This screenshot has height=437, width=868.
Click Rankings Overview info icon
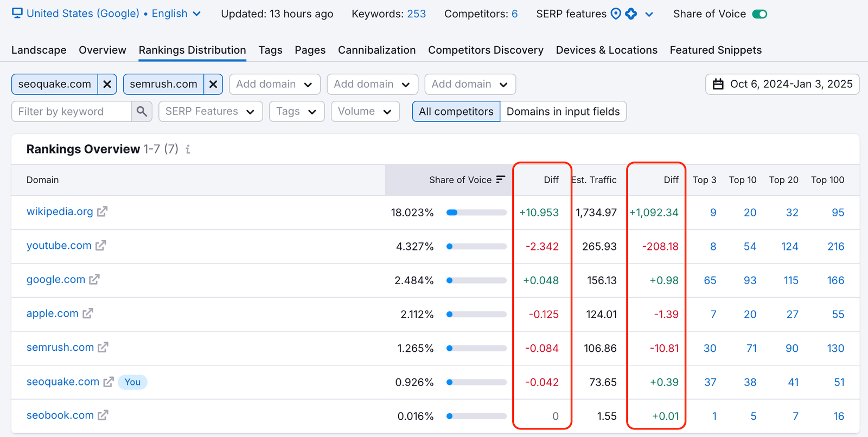click(x=188, y=149)
